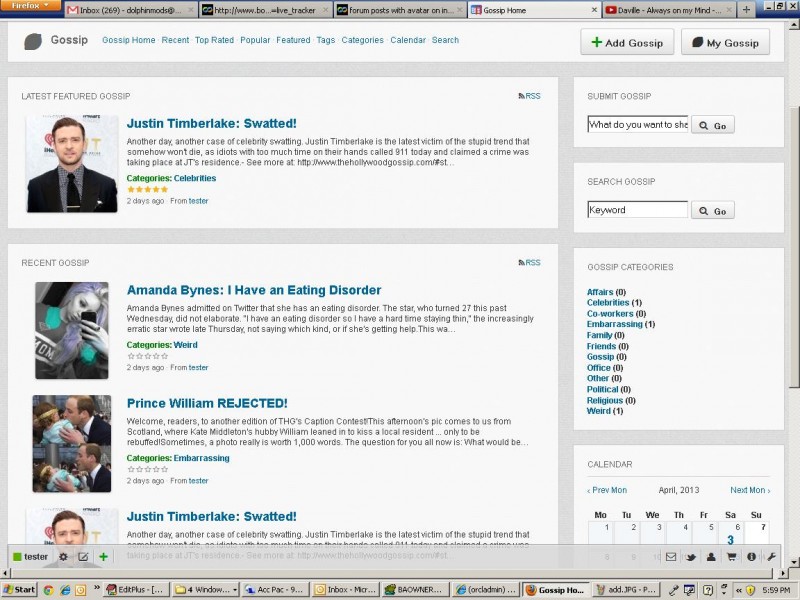
Task: Open the settings gear in member toolbar
Action: (63, 557)
